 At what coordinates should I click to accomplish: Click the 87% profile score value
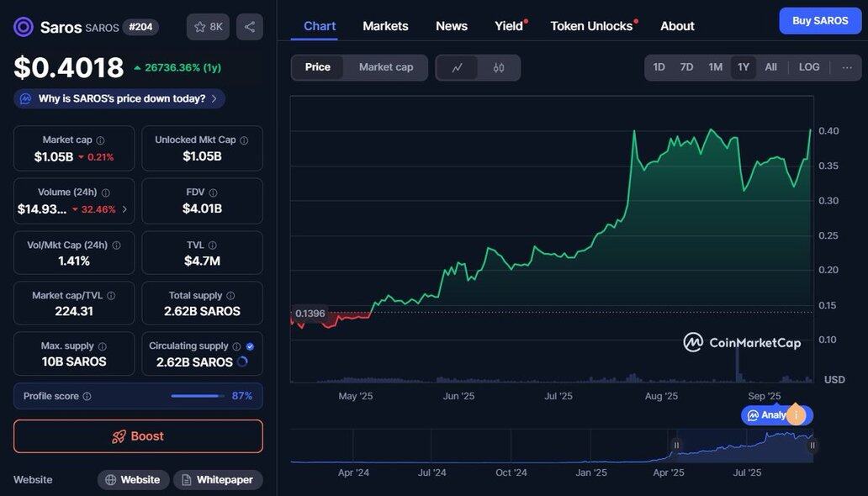pyautogui.click(x=242, y=396)
